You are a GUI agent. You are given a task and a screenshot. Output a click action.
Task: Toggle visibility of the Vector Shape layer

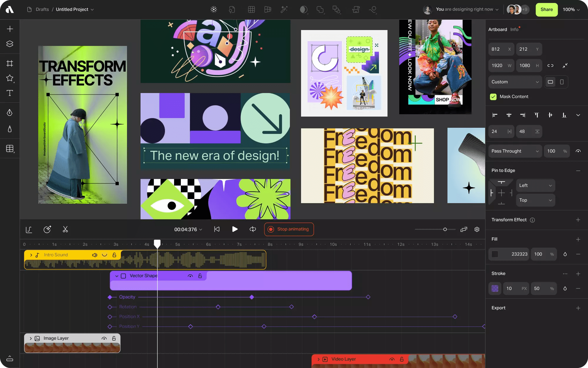tap(190, 276)
